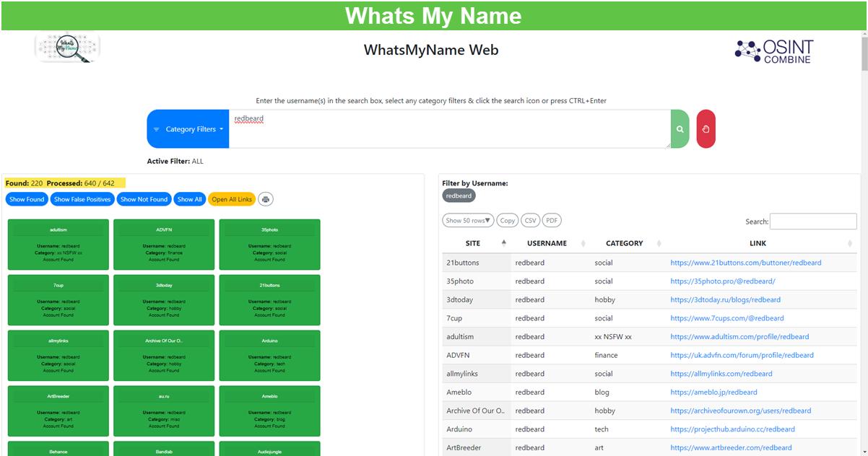Screen dimensions: 868x456
Task: Open the OSINT Combine logo
Action: click(x=773, y=51)
